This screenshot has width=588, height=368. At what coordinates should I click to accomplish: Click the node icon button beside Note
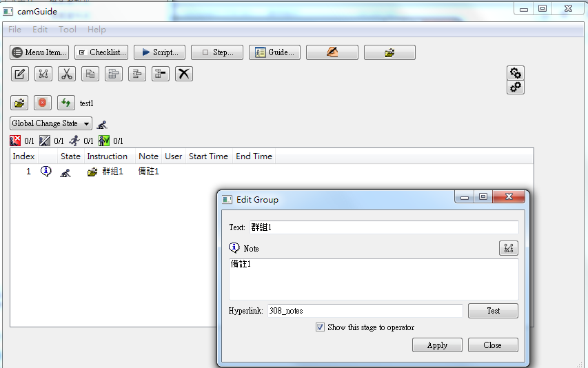pos(509,248)
